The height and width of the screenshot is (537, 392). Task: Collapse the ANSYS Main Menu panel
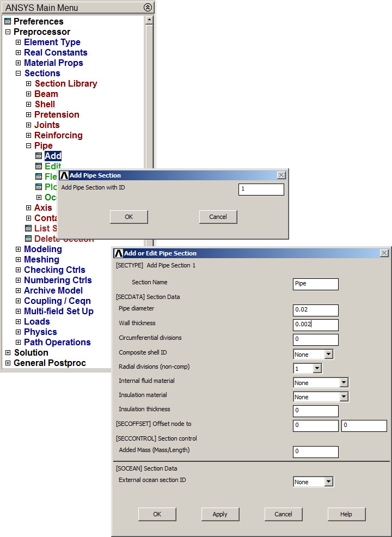148,7
